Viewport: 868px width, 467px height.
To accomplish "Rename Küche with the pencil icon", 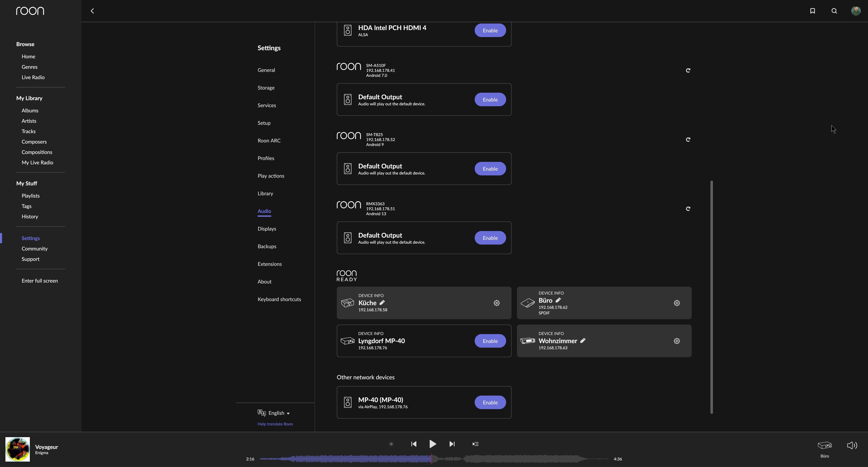I will point(382,303).
